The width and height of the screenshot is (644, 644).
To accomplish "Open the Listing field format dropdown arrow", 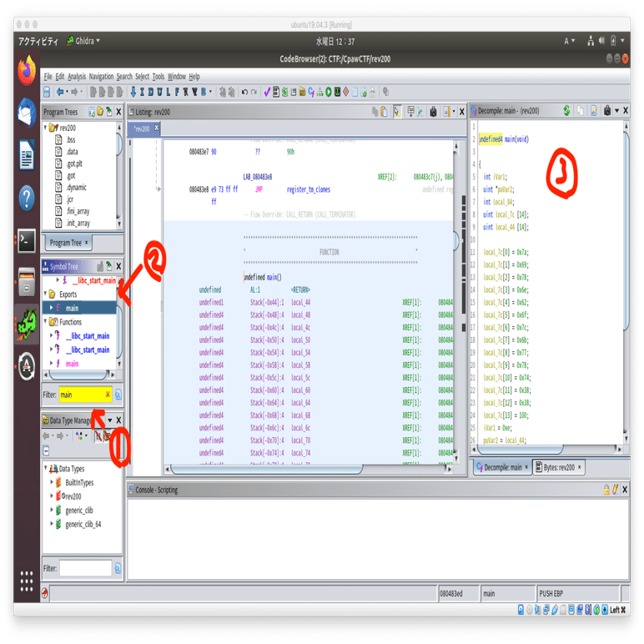I will coord(454,112).
